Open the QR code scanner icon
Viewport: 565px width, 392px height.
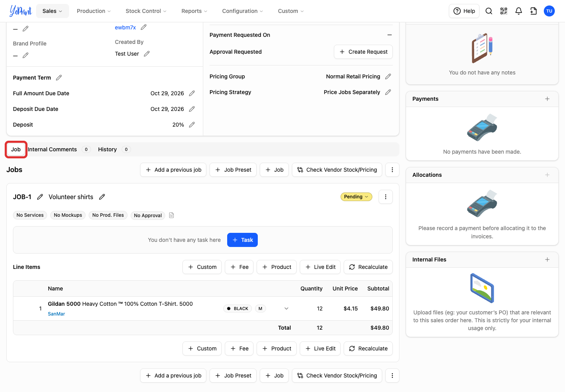tap(504, 11)
